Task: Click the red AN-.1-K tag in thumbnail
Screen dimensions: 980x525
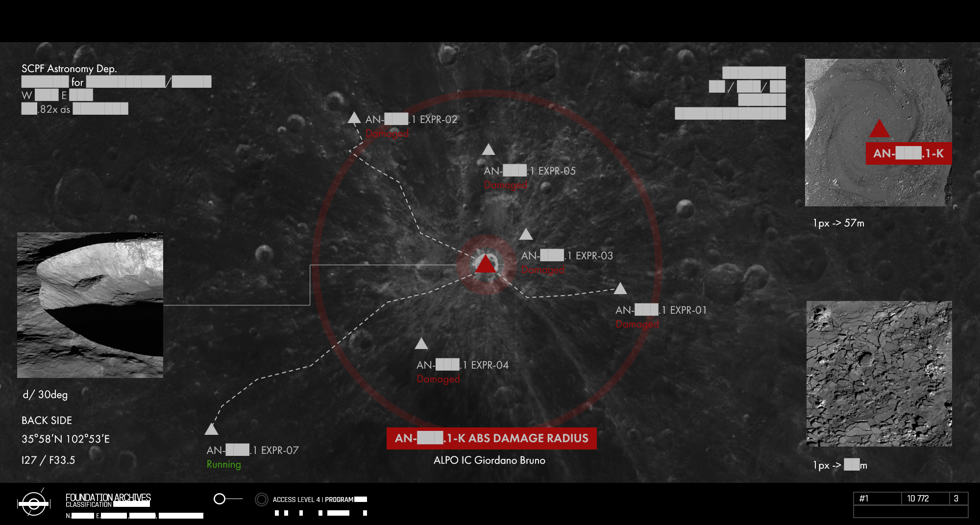Action: click(908, 153)
